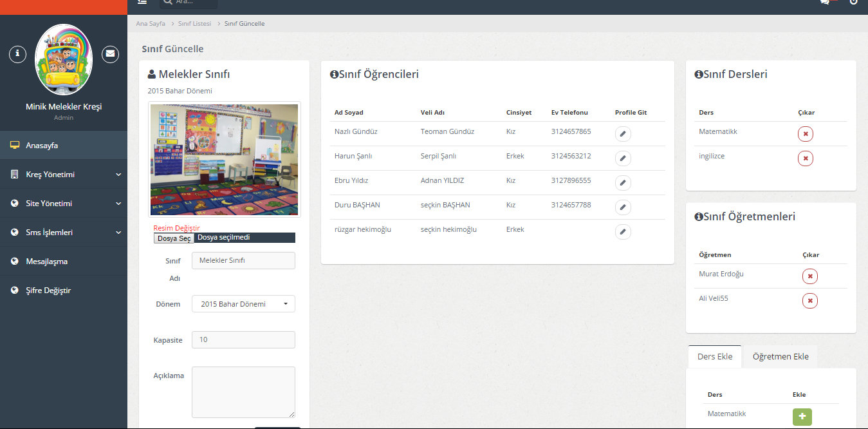Open the Dönem dropdown selector
868x429 pixels.
coord(243,304)
